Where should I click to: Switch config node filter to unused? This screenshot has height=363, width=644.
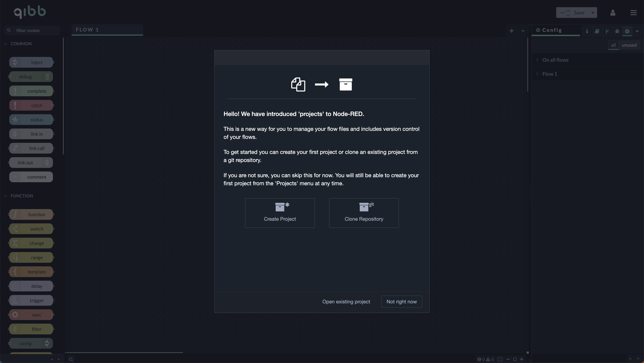click(629, 45)
